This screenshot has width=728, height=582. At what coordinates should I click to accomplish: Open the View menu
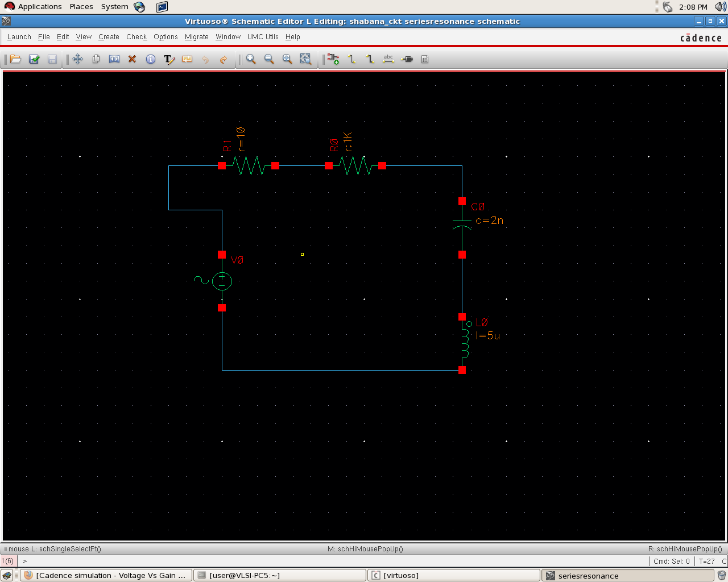pos(84,37)
